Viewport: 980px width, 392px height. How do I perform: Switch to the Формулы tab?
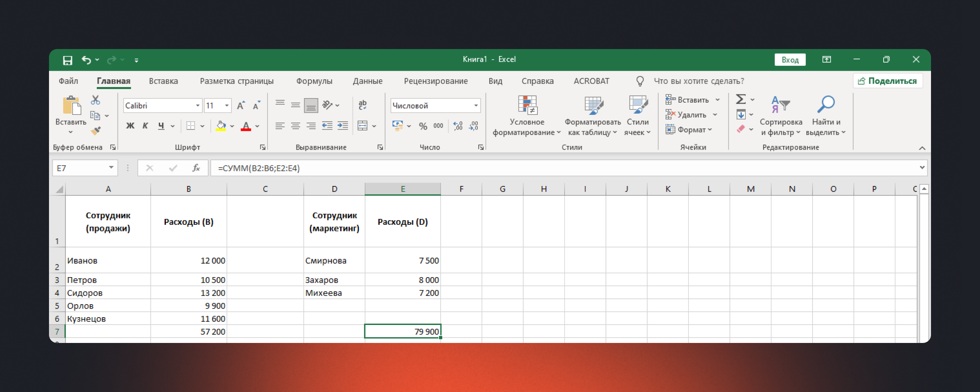314,81
